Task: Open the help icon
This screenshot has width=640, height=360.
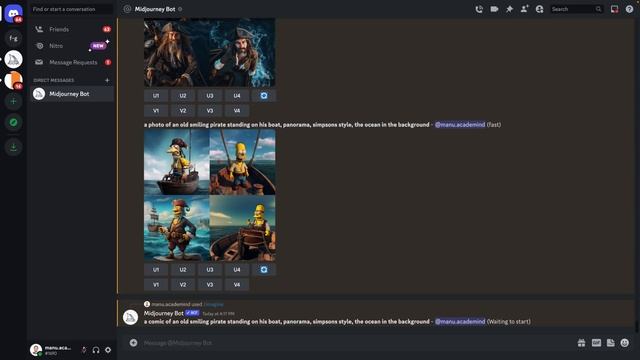Action: [x=629, y=9]
